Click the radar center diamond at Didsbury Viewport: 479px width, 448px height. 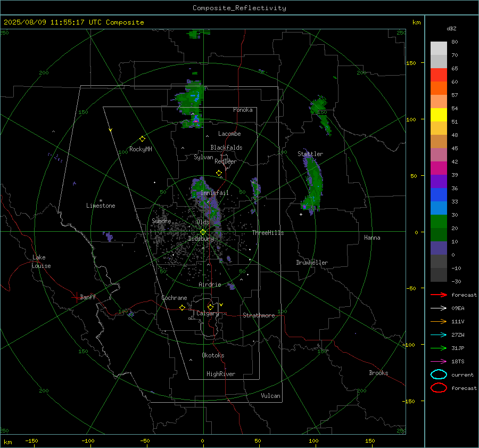tap(203, 232)
